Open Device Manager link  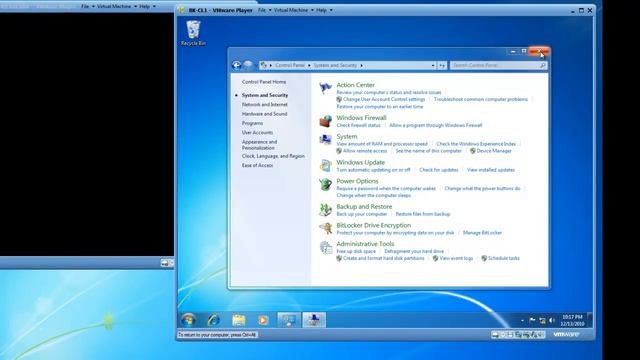click(x=494, y=151)
